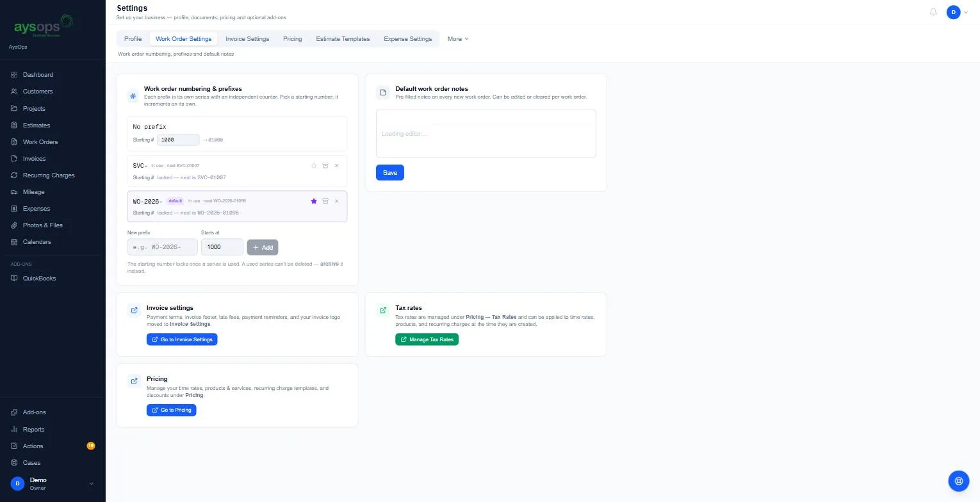
Task: Go to Expenses in the sidebar
Action: (53, 209)
